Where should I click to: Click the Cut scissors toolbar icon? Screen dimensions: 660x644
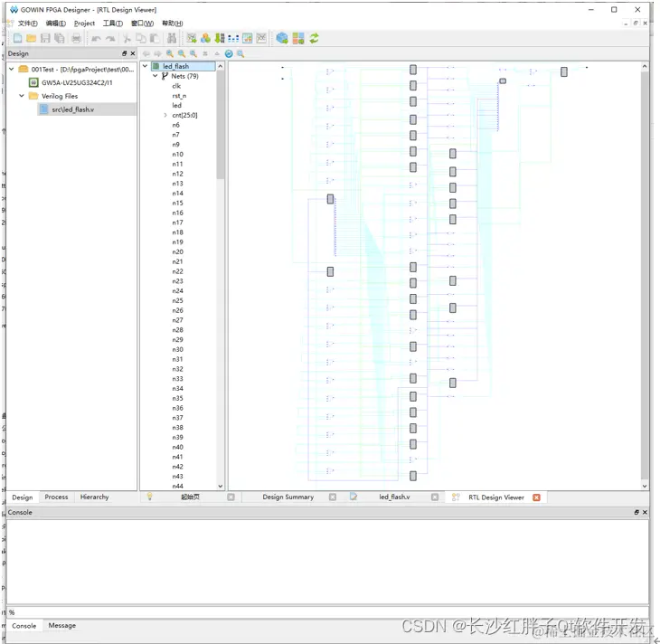[127, 39]
